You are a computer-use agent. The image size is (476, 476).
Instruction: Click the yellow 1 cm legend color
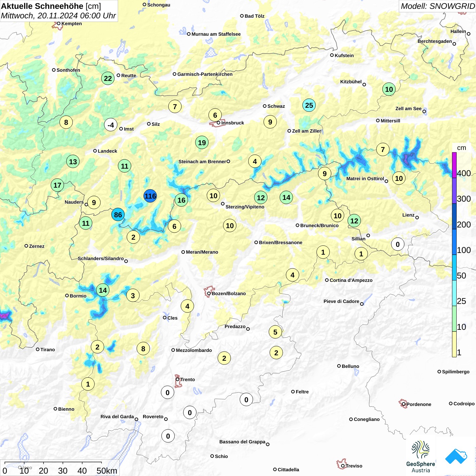[454, 344]
